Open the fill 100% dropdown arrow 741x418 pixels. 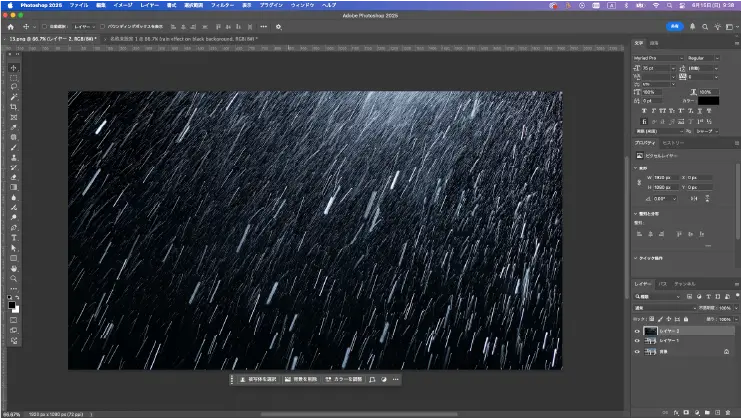point(736,319)
